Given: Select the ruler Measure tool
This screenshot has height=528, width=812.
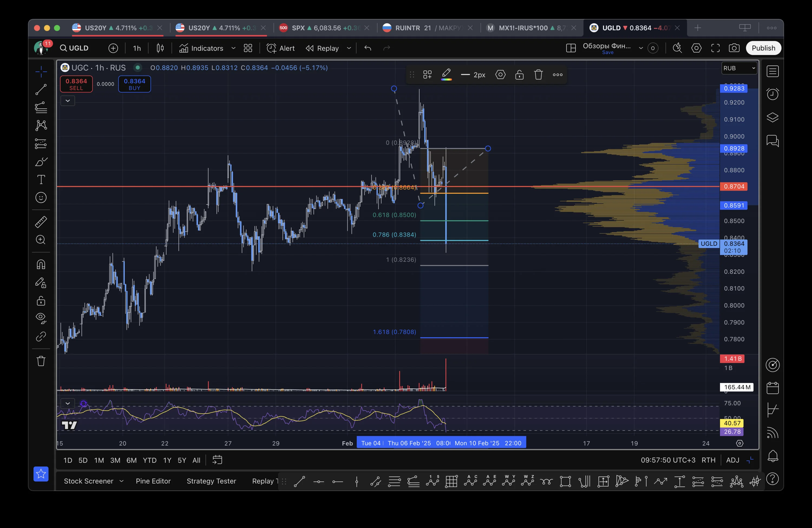Looking at the screenshot, I should click(41, 222).
